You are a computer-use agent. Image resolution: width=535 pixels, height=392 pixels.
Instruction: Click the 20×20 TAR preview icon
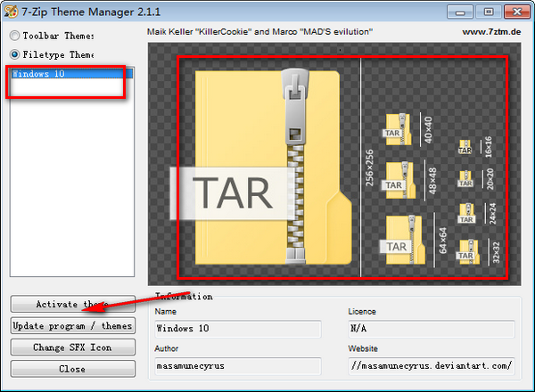pyautogui.click(x=465, y=177)
